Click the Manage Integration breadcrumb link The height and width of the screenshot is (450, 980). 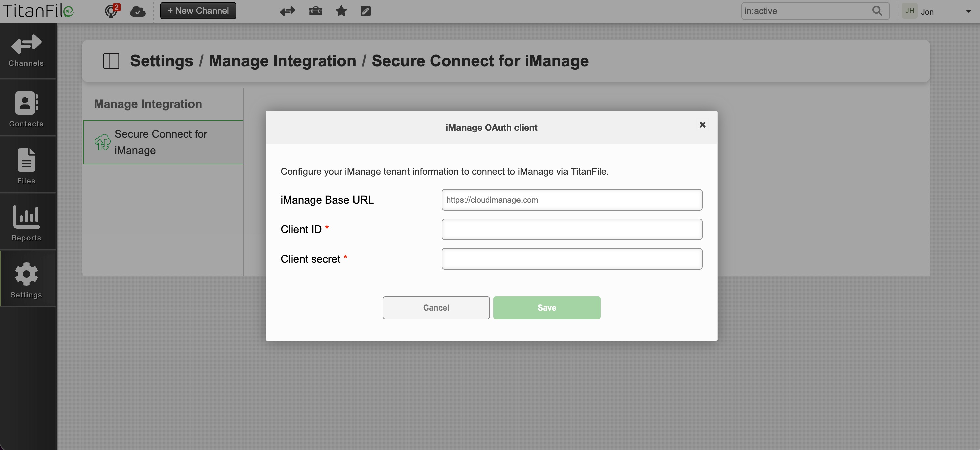pos(282,61)
